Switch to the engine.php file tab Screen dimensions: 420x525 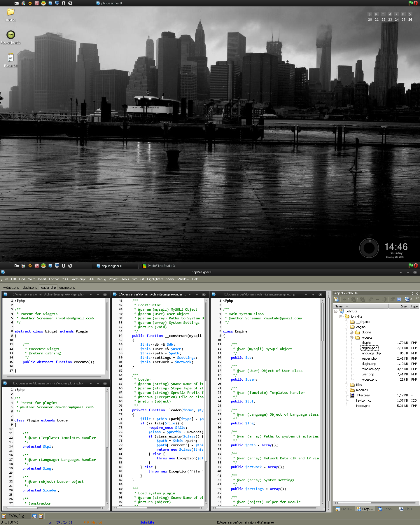[x=67, y=288]
